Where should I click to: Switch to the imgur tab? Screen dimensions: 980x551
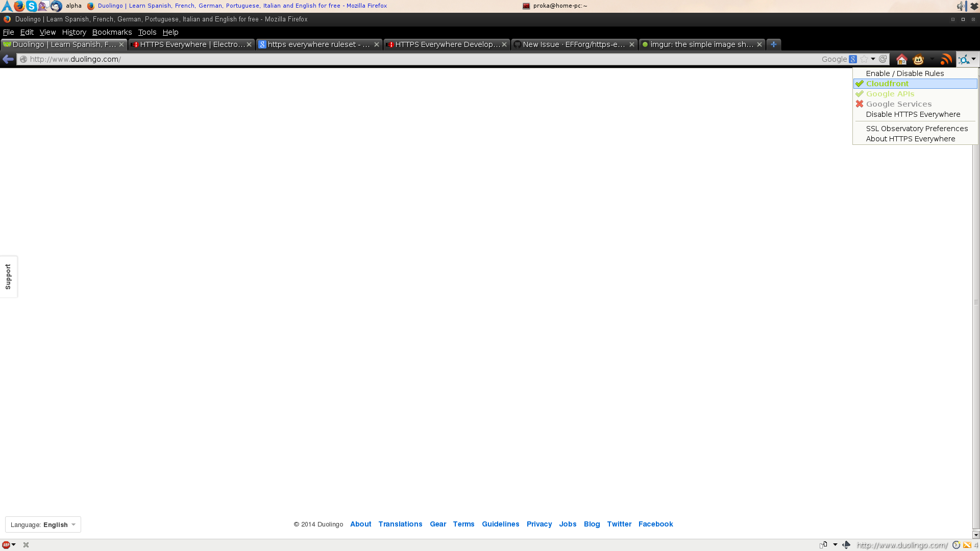click(702, 44)
